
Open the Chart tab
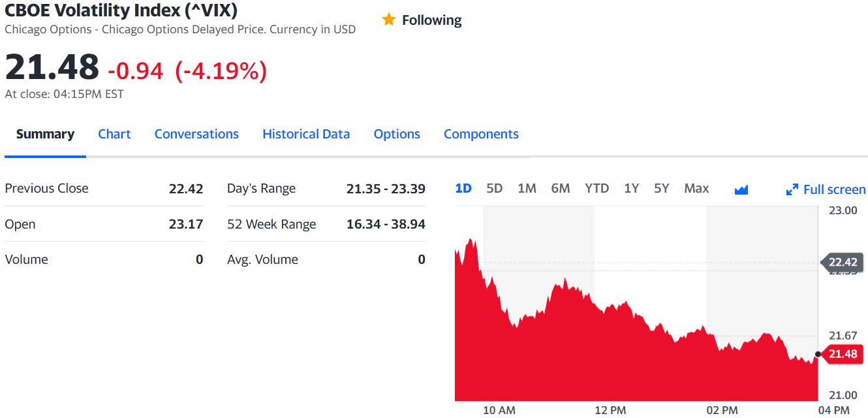(x=114, y=134)
